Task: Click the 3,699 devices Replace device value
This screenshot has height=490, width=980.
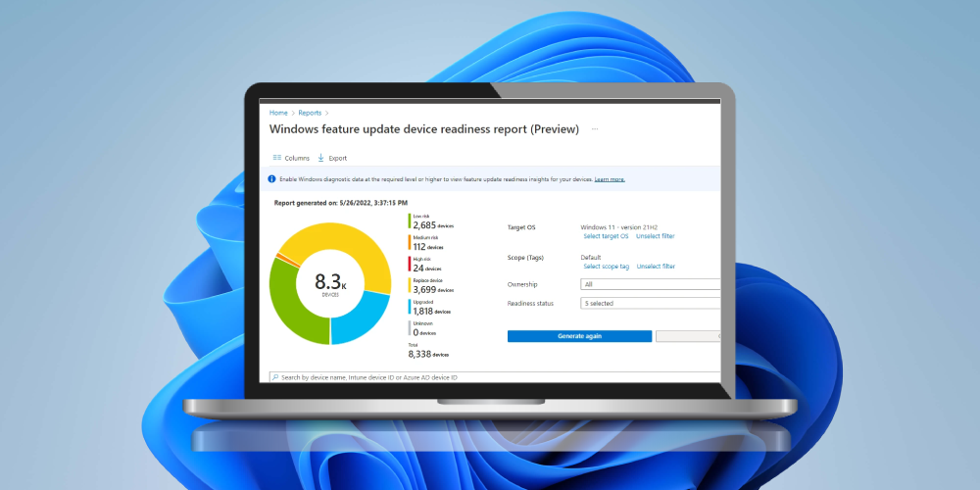Action: pos(433,290)
